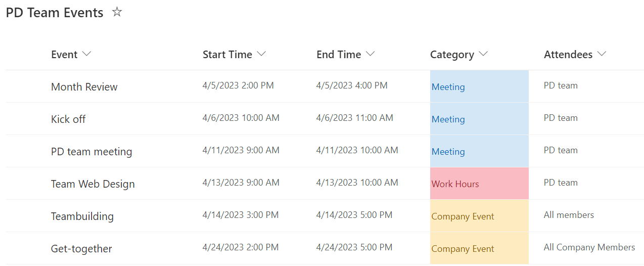Open the Get-together event
Screen dimensions: 644x266
click(81, 249)
